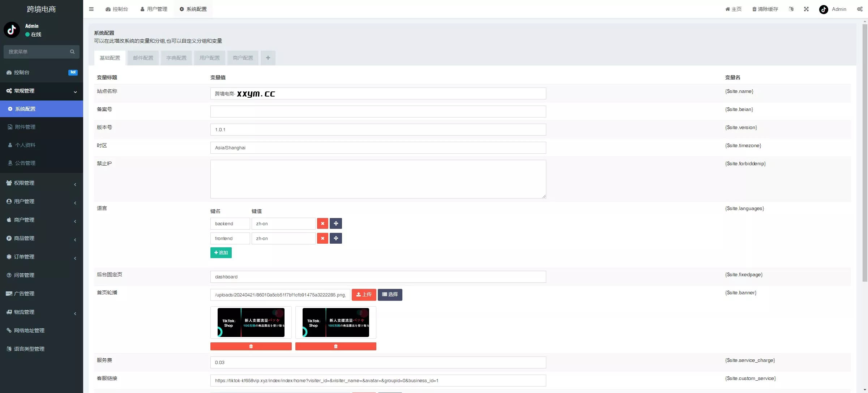The height and width of the screenshot is (393, 868).
Task: Open the second TikTok Shop banner thumbnail
Action: pos(336,322)
